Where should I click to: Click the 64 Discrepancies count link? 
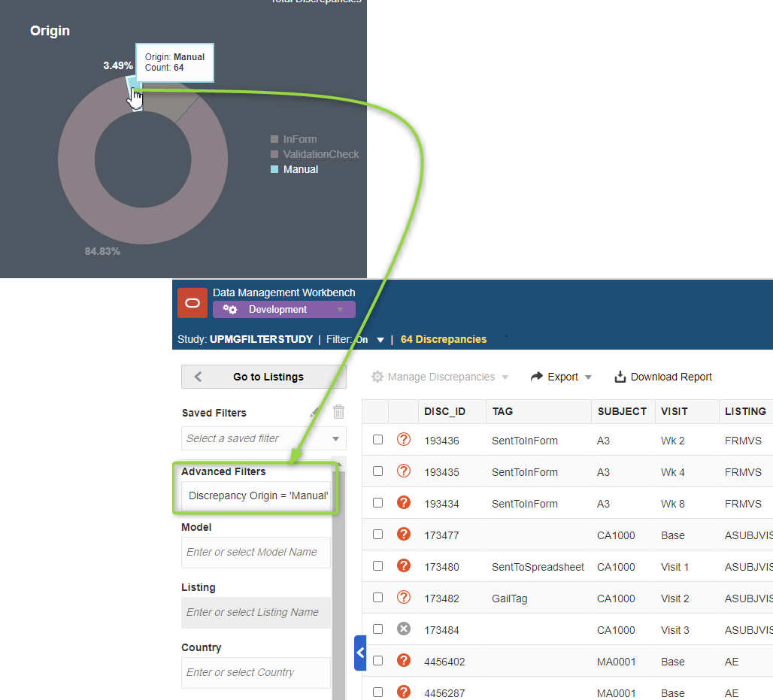(443, 339)
